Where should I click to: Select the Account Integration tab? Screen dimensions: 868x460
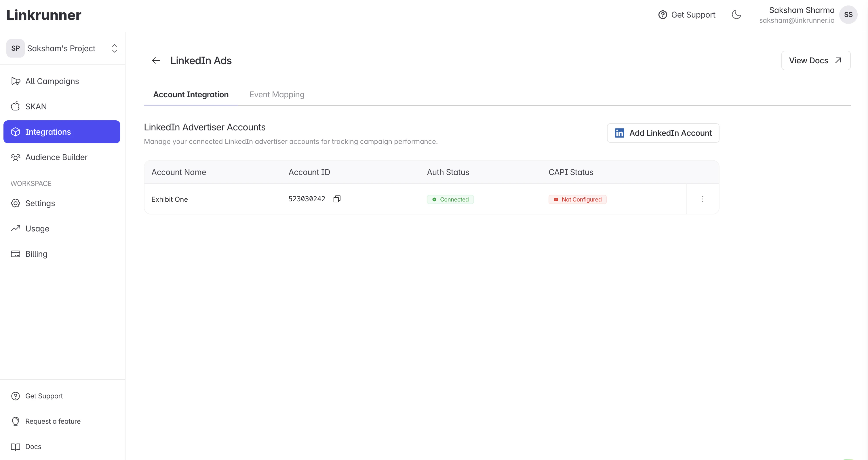(191, 95)
